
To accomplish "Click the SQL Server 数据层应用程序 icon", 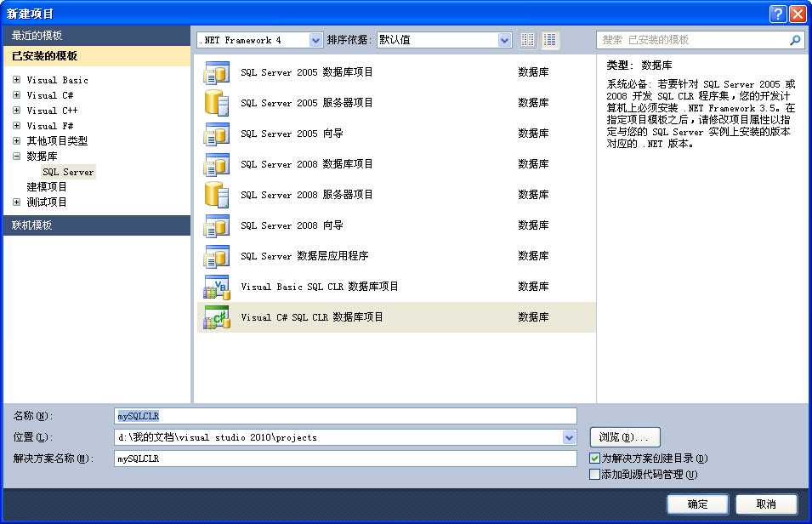I will 217,255.
